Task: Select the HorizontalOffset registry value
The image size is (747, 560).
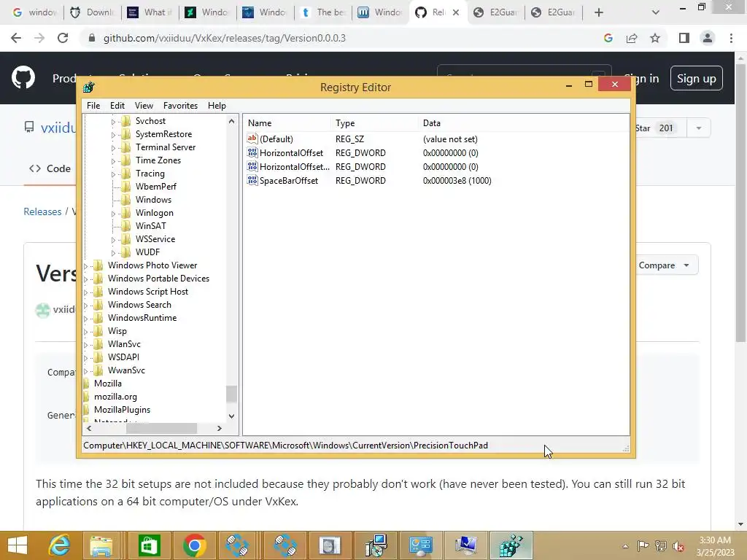Action: 291,153
